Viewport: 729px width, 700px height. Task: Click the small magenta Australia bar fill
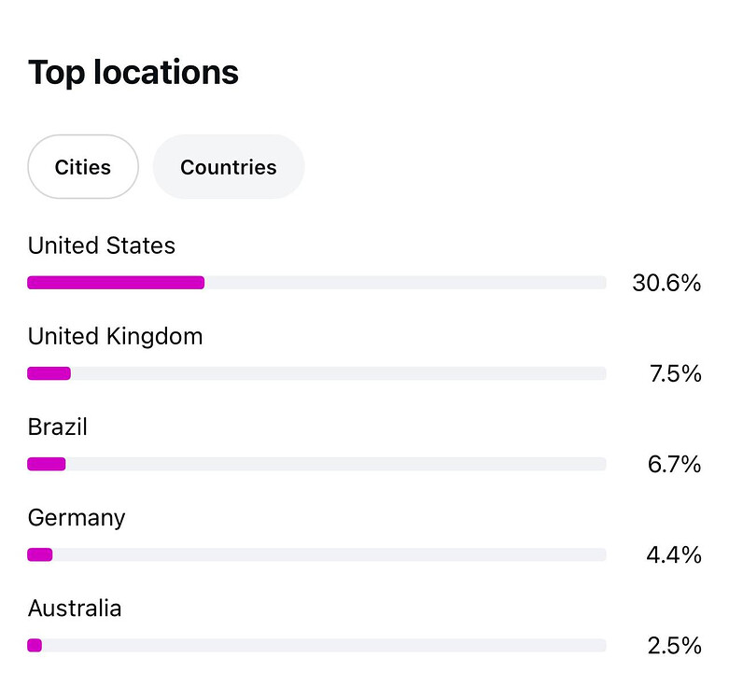coord(35,645)
